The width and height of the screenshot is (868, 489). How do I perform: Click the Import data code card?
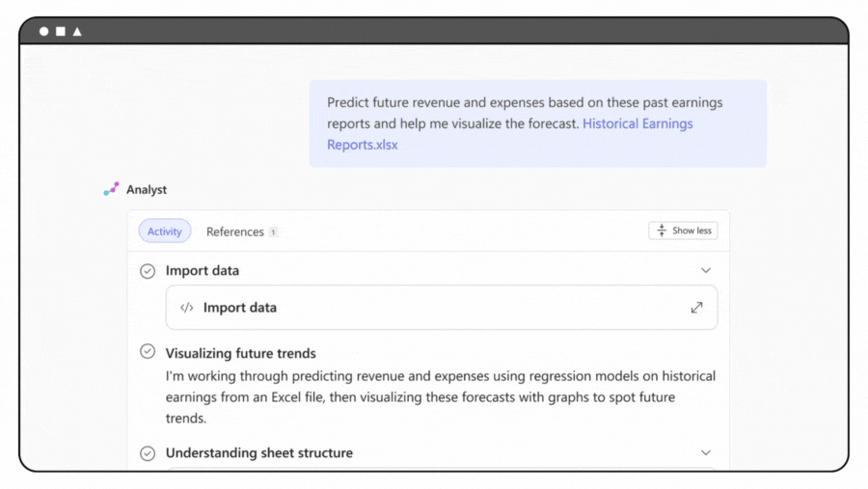tap(441, 308)
